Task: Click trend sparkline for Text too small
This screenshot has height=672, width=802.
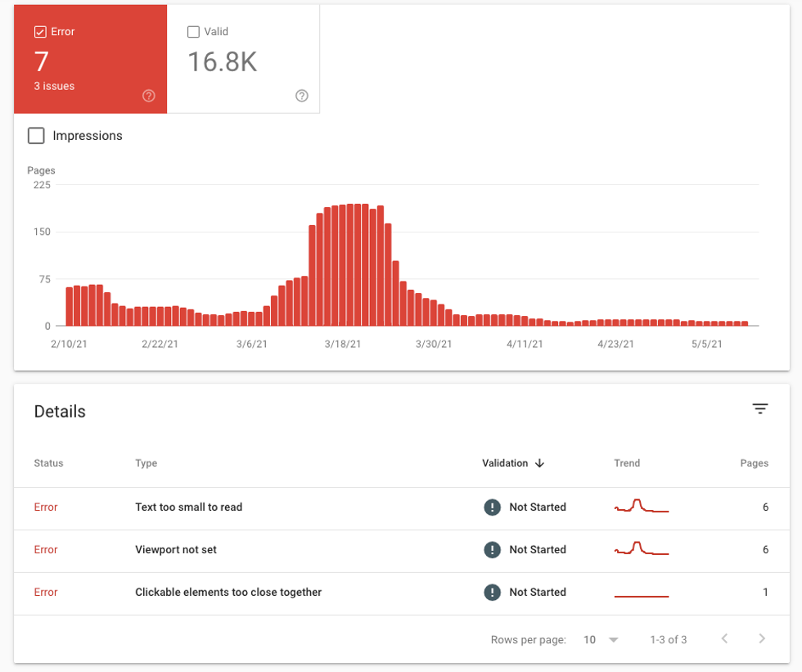Action: (x=642, y=507)
